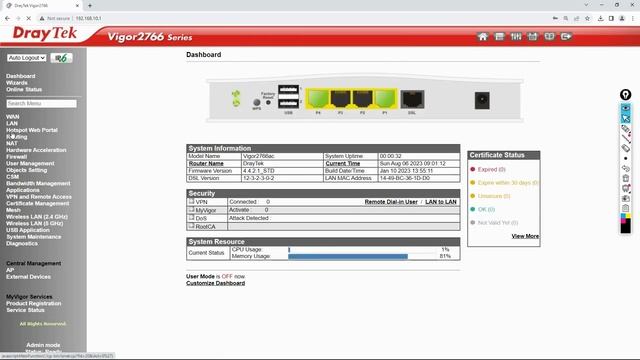The image size is (640, 360).
Task: Expand the Wireless LAN (2.4 GHz) menu
Action: (37, 217)
